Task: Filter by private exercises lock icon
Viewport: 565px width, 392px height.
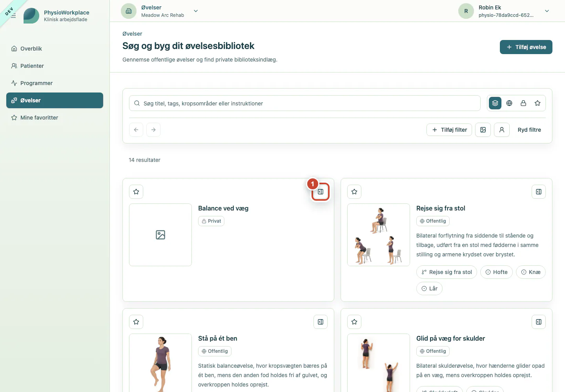Action: pyautogui.click(x=523, y=103)
